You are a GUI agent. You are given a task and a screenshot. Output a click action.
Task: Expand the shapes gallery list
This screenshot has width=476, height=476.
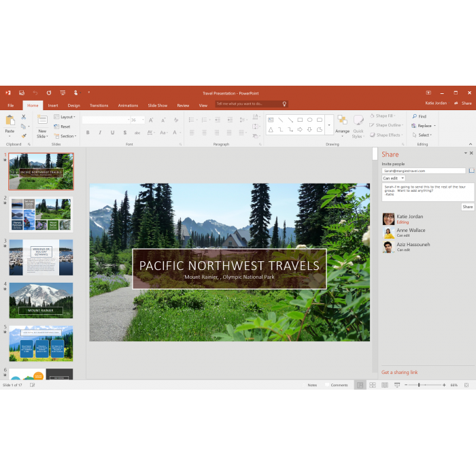329,124
